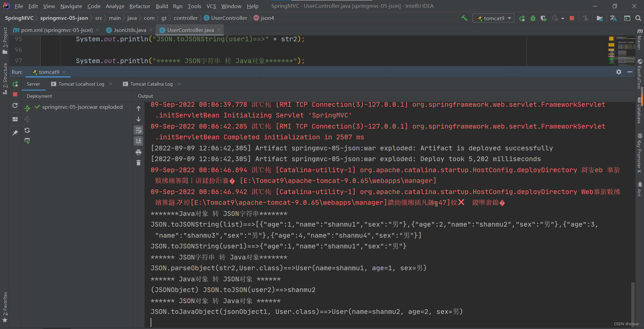Hide the Run tool window with minus icon
Viewport: 644px width, 329px height.
click(x=630, y=72)
